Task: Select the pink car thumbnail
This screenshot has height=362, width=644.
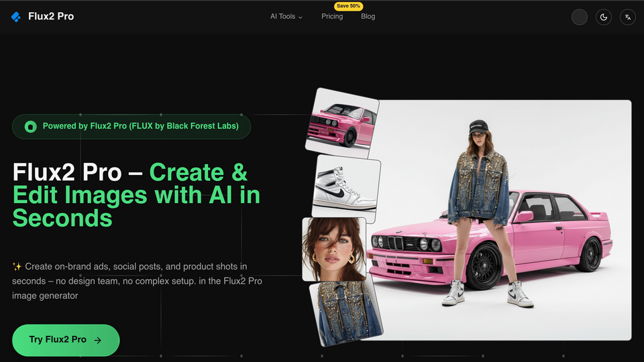Action: tap(342, 123)
